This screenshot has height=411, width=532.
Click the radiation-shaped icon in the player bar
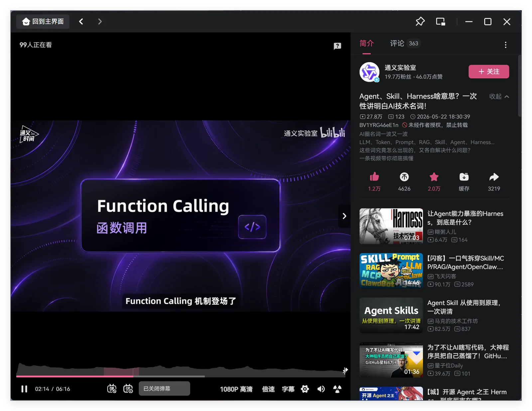point(337,389)
